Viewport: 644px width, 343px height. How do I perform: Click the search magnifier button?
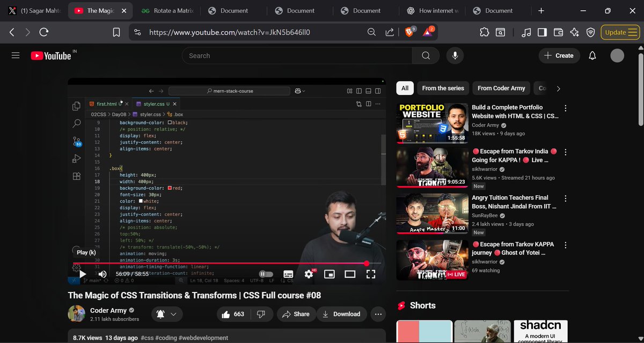pos(426,55)
